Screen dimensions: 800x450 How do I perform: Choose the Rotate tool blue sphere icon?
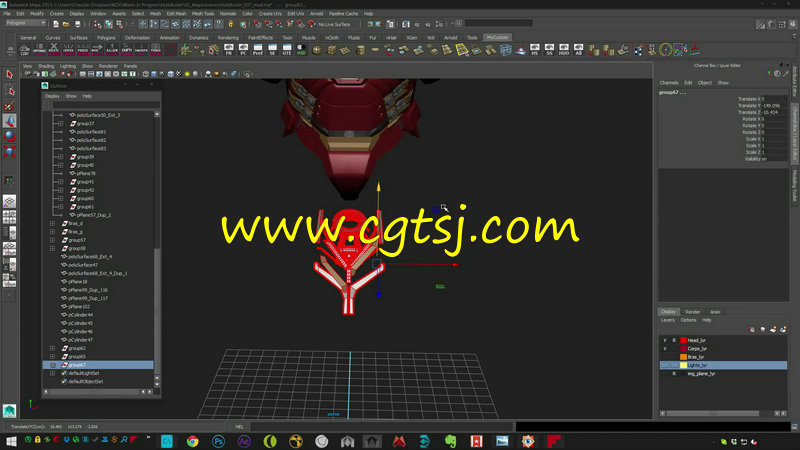[x=9, y=136]
